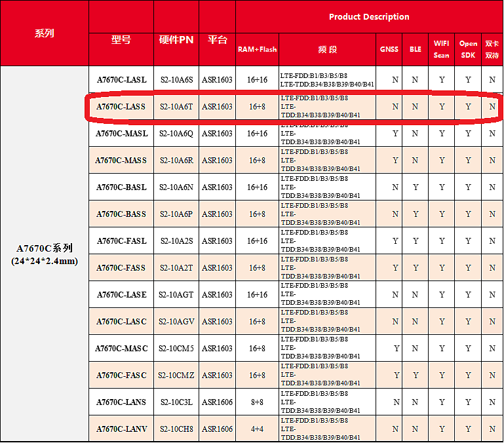Viewport: 504px width, 443px height.
Task: Select model cell A7670C-LASS
Action: coord(121,106)
